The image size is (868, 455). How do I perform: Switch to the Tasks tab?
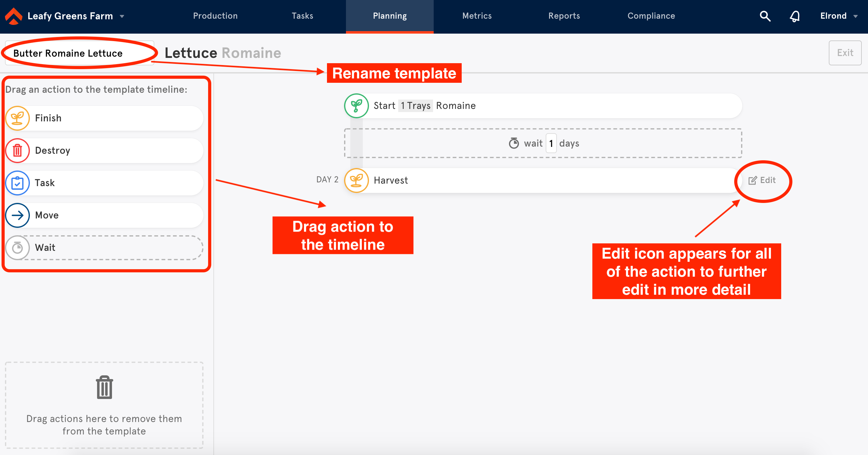[302, 16]
